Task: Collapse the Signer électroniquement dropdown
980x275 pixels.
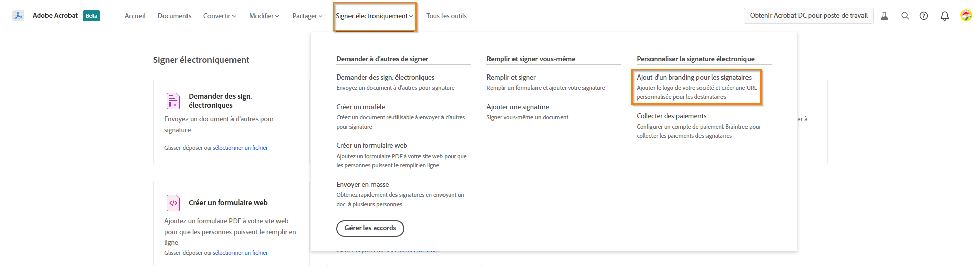Action: point(375,16)
